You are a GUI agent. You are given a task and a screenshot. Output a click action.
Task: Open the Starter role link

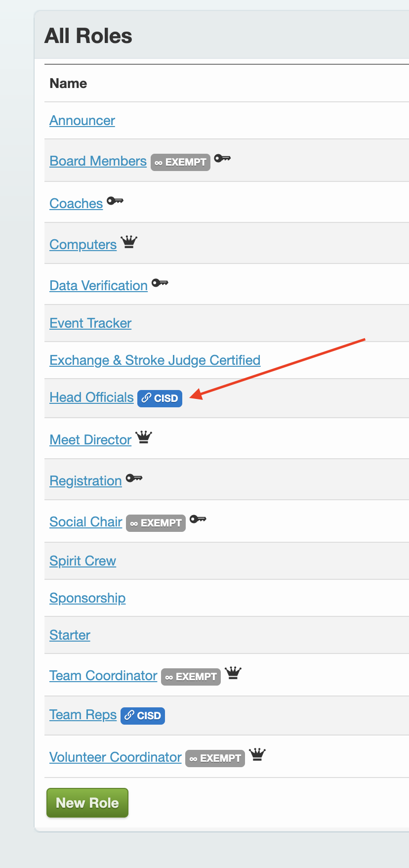click(70, 635)
